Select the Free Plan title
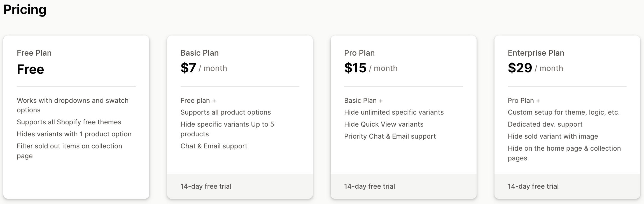644x204 pixels. pyautogui.click(x=34, y=53)
